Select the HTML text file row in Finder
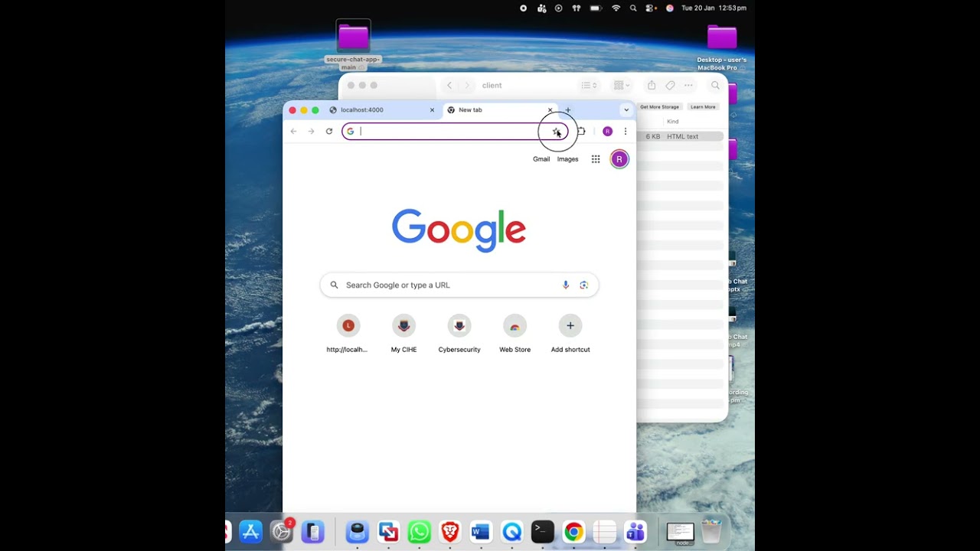This screenshot has width=980, height=551. click(x=680, y=136)
